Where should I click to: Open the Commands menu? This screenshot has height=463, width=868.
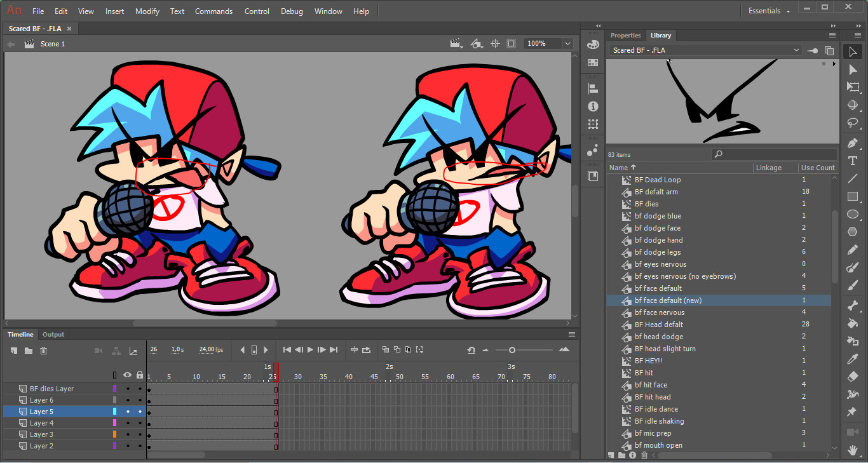point(214,11)
